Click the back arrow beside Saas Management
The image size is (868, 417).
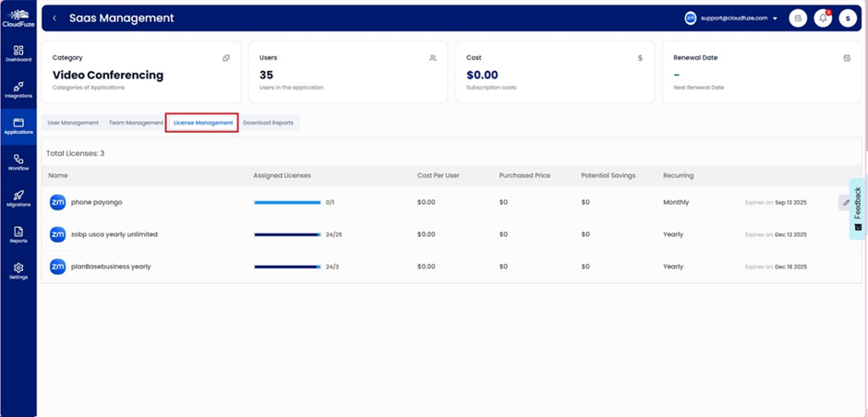[54, 18]
